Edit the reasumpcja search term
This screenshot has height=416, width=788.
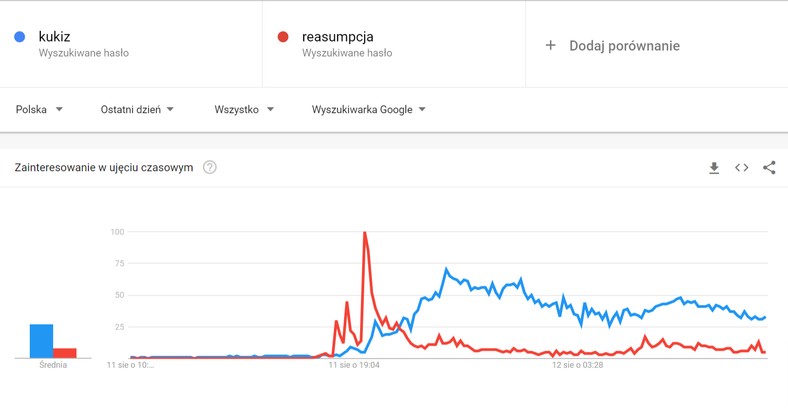pyautogui.click(x=337, y=37)
